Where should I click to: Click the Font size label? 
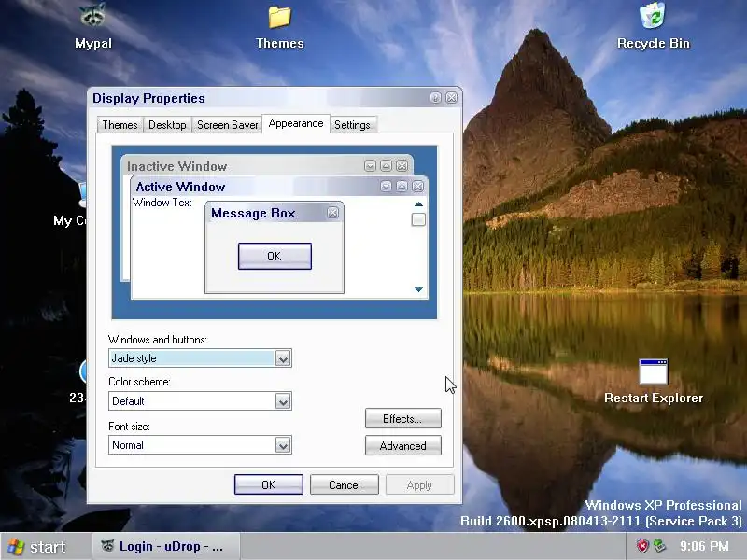pyautogui.click(x=129, y=427)
